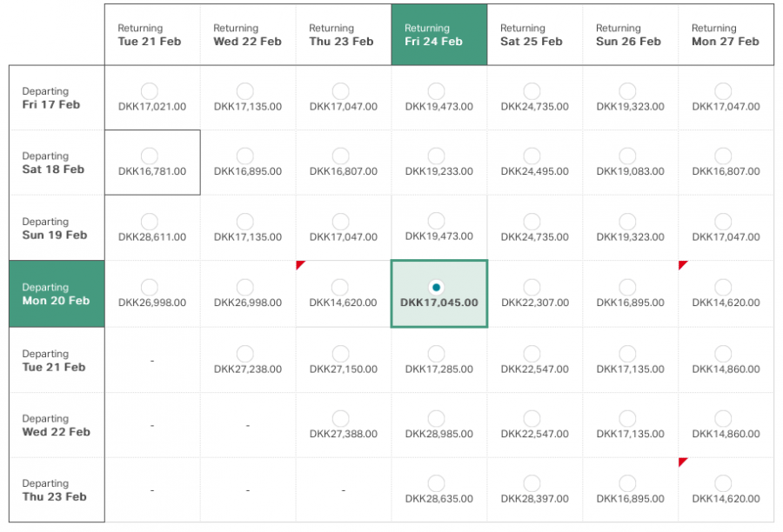Click red flag on Thu 23 Feb/Mon 27 Feb cell
783x532 pixels.
683,462
